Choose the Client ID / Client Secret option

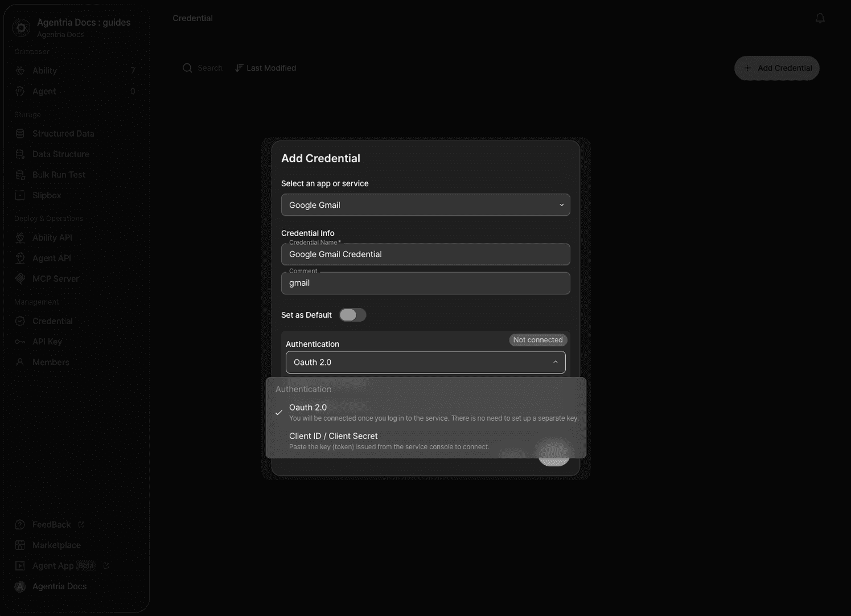[x=426, y=441]
